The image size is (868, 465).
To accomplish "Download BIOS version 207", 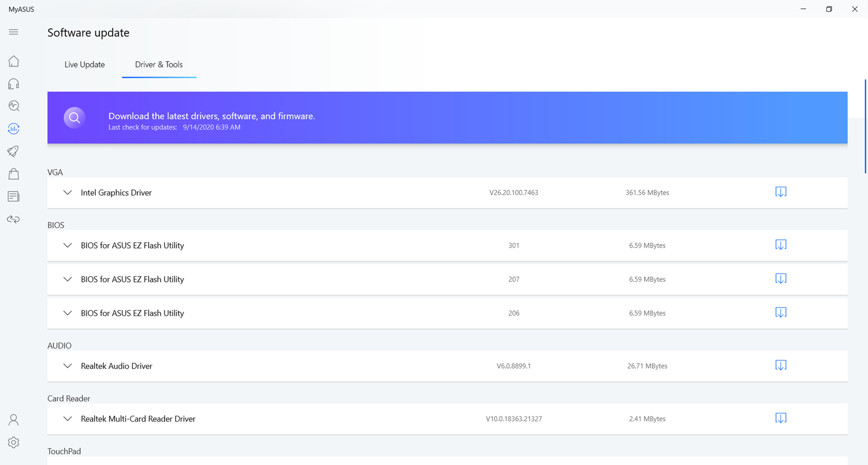I will coord(781,279).
